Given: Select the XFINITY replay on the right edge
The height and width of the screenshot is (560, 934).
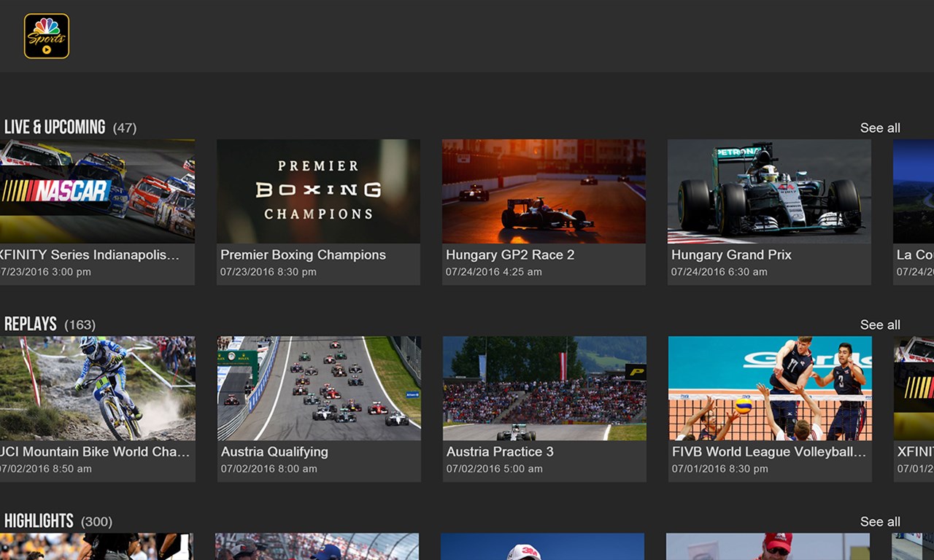Looking at the screenshot, I should (916, 387).
